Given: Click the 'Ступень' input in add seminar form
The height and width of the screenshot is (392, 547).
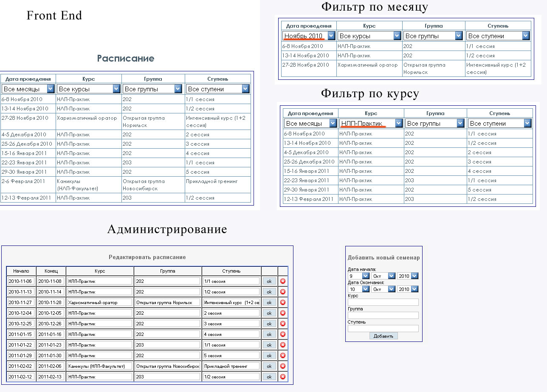Looking at the screenshot, I should point(383,329).
